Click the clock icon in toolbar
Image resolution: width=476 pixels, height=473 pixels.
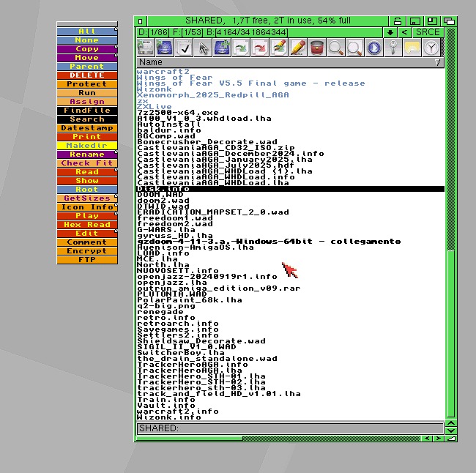tap(432, 48)
